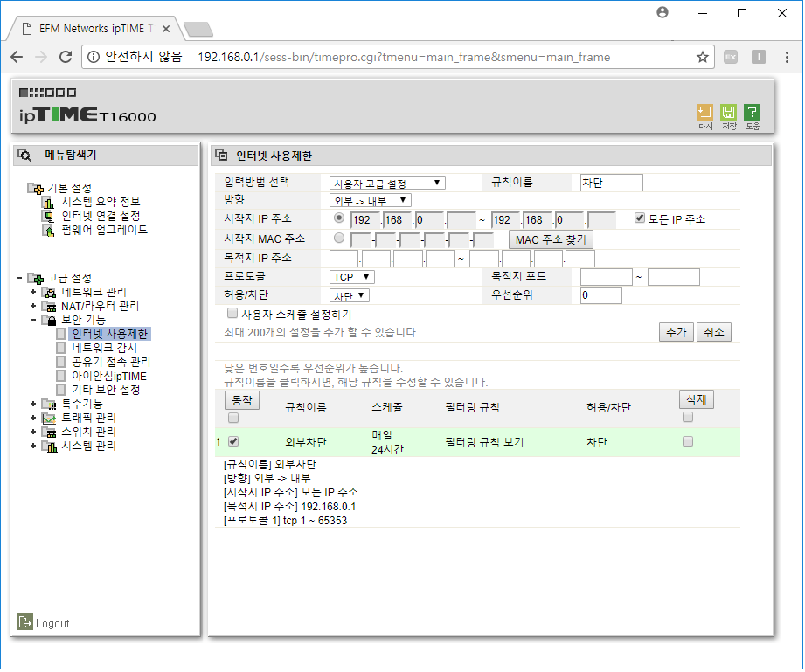Open the 도움 (help) icon
This screenshot has width=805, height=672.
[x=753, y=113]
